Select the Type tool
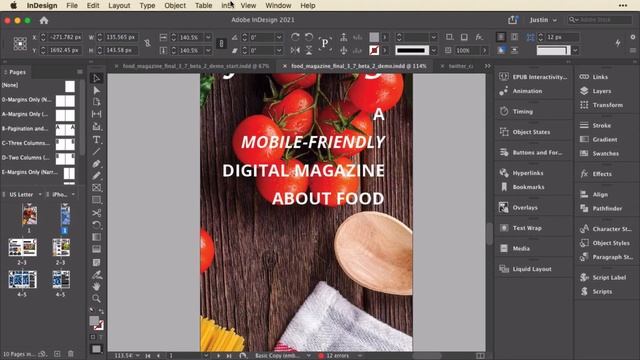The width and height of the screenshot is (640, 360). click(x=96, y=140)
